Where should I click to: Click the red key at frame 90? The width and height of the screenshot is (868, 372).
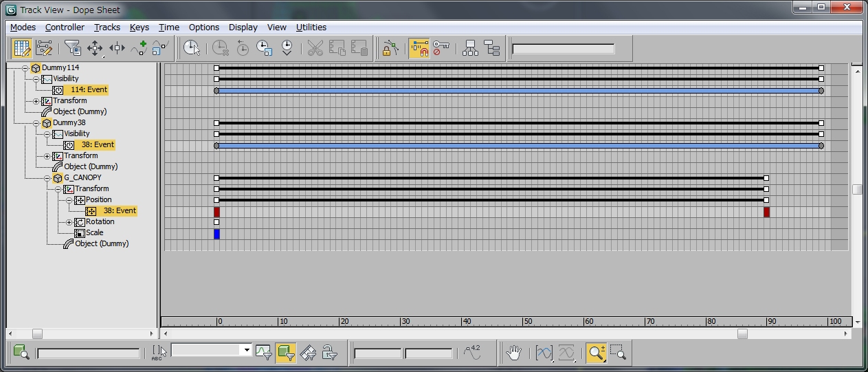coord(766,212)
